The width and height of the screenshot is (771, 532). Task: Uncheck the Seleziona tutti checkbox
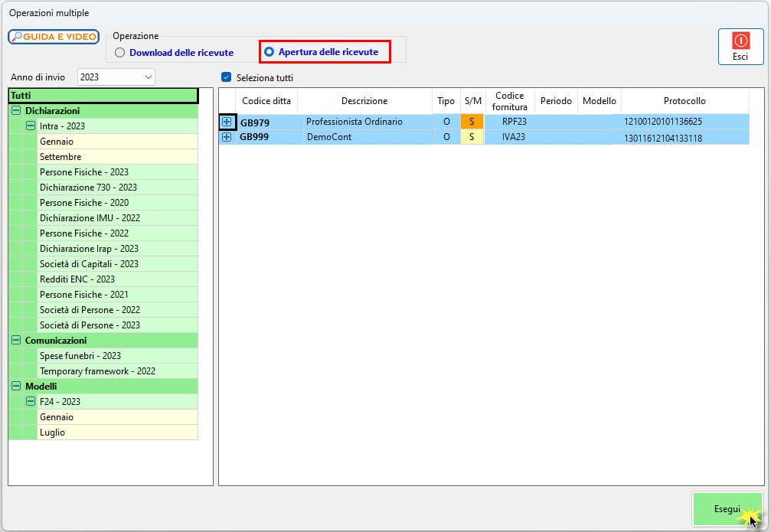click(226, 77)
